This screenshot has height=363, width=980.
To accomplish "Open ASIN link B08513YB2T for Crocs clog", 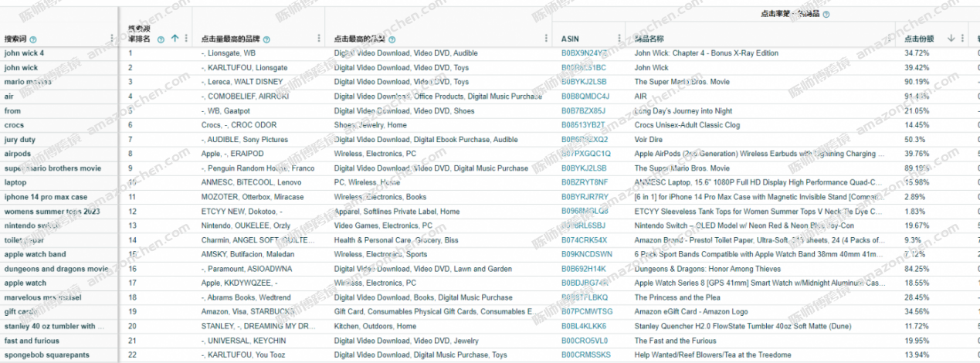I will pos(583,125).
